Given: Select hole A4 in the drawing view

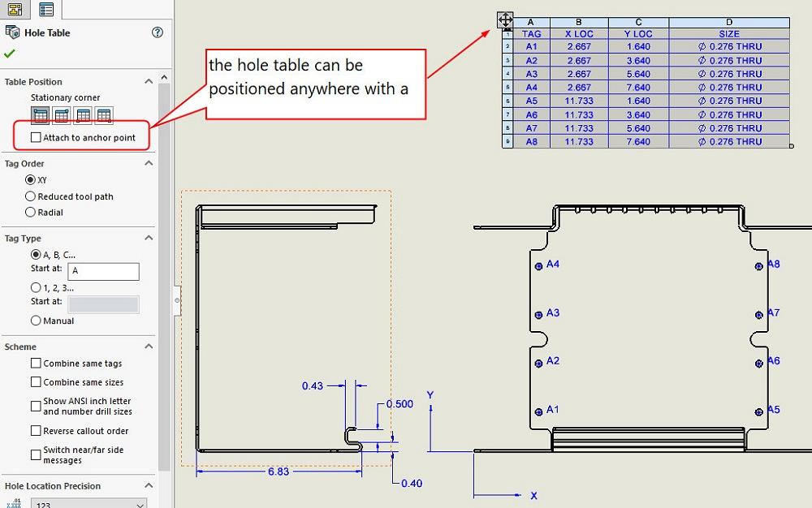Looking at the screenshot, I should [538, 266].
